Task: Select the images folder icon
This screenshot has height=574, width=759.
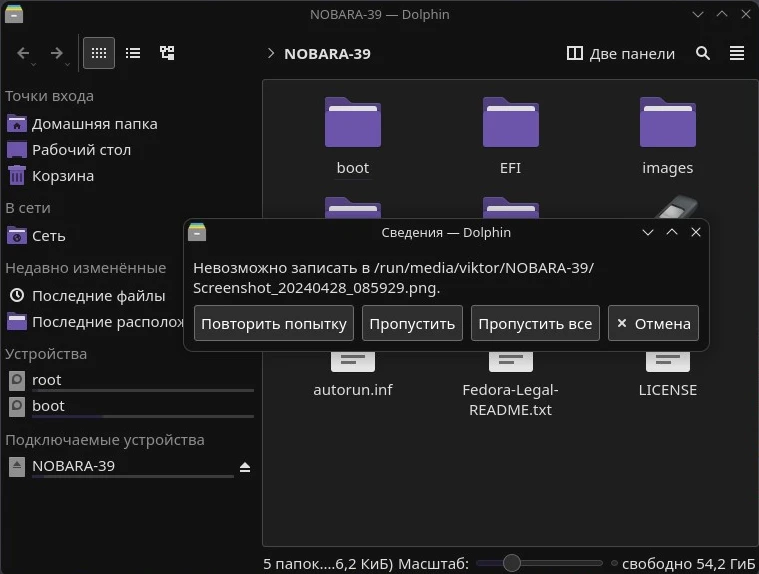Action: [x=668, y=122]
